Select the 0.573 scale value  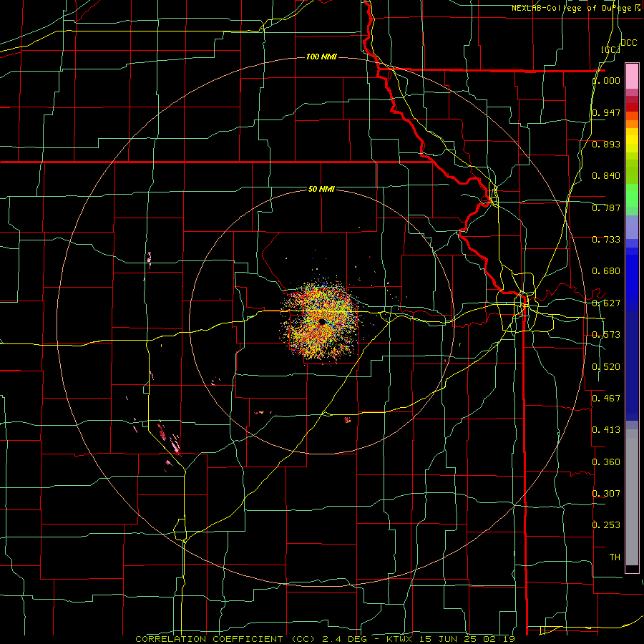coord(606,335)
